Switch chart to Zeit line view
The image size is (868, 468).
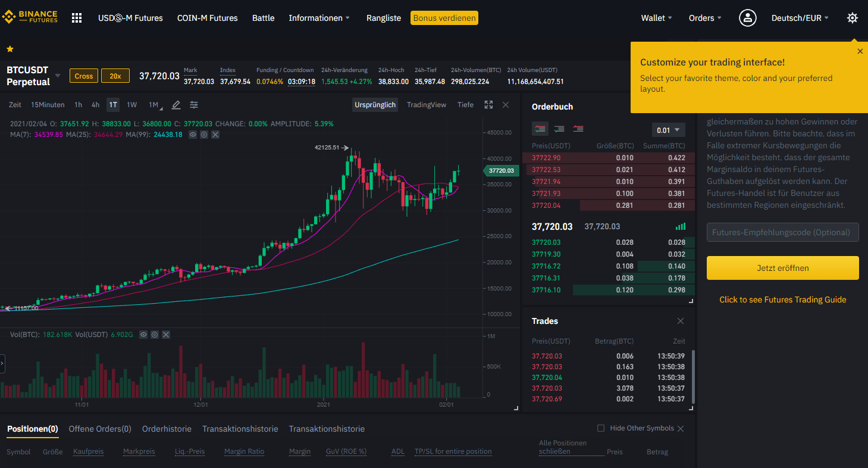15,105
